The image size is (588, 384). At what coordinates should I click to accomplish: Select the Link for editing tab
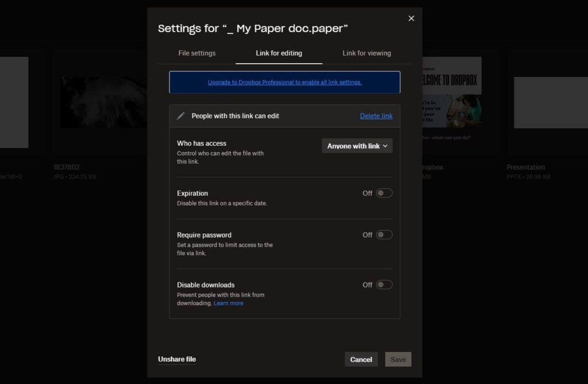pyautogui.click(x=279, y=53)
